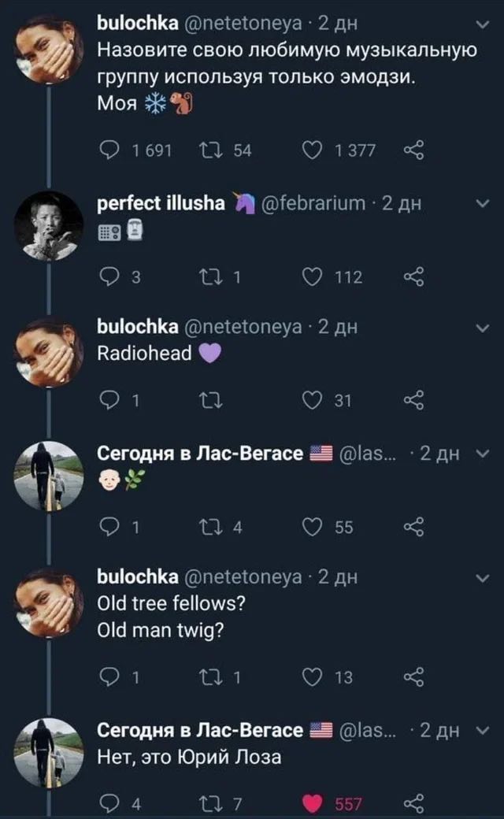Retweet the Radiohead reply tweet
The image size is (504, 819).
[209, 402]
